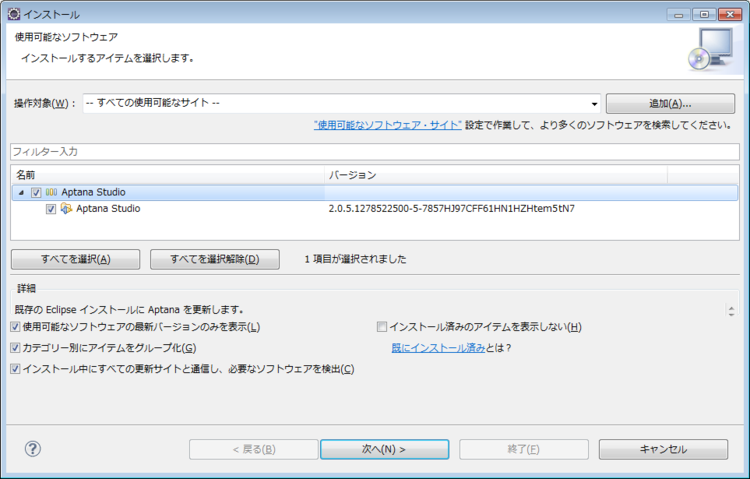Click すべてを選択解除(D) button

(215, 259)
